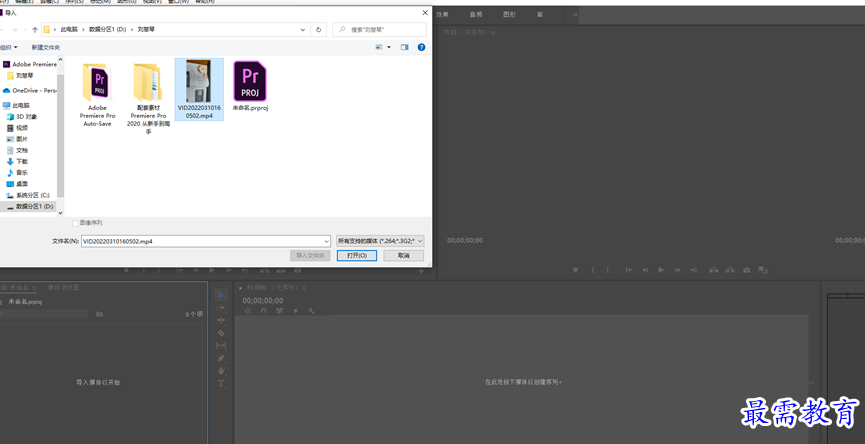Open Timeline display settings wrench
Screen dimensions: 865x444
click(x=311, y=311)
